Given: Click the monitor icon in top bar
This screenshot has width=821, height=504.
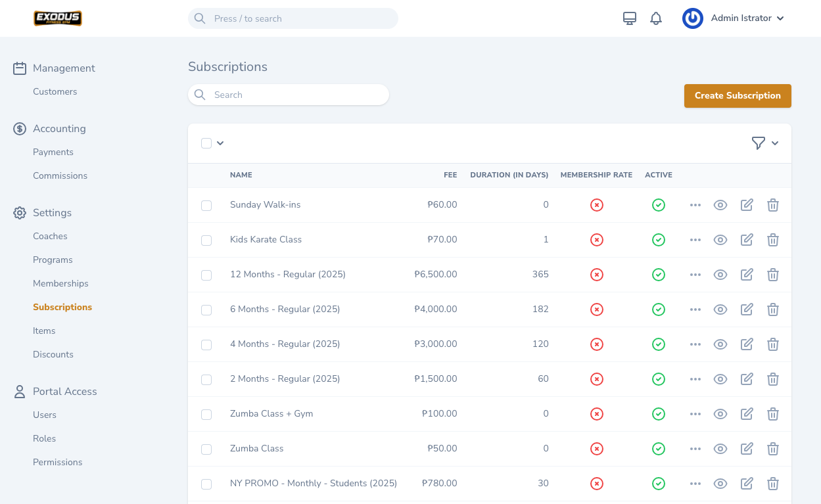Looking at the screenshot, I should pos(629,18).
